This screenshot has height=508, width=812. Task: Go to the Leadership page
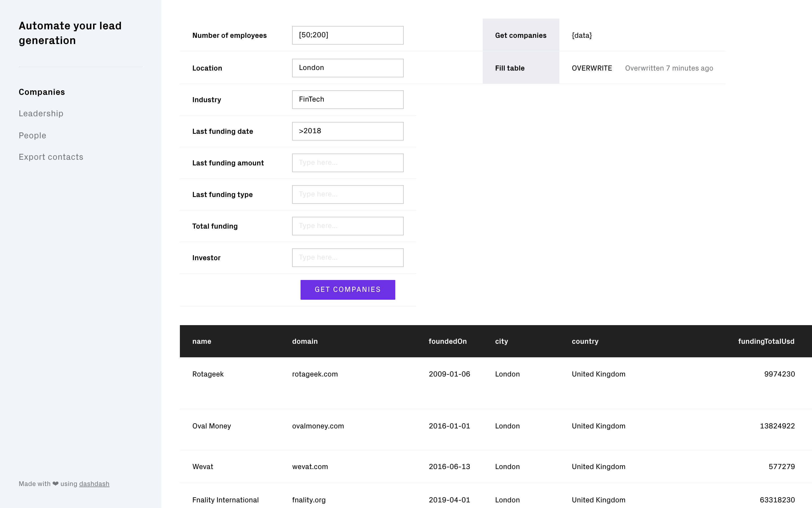point(41,113)
